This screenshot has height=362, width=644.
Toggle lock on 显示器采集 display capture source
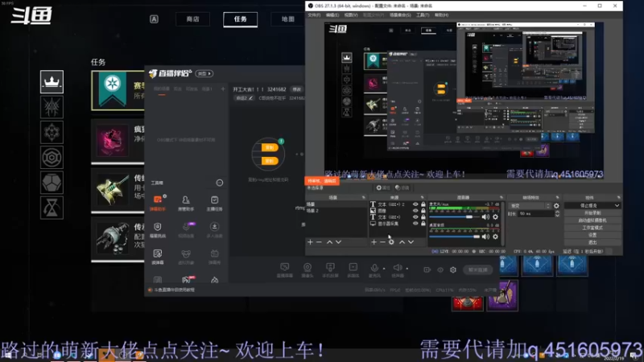[423, 224]
